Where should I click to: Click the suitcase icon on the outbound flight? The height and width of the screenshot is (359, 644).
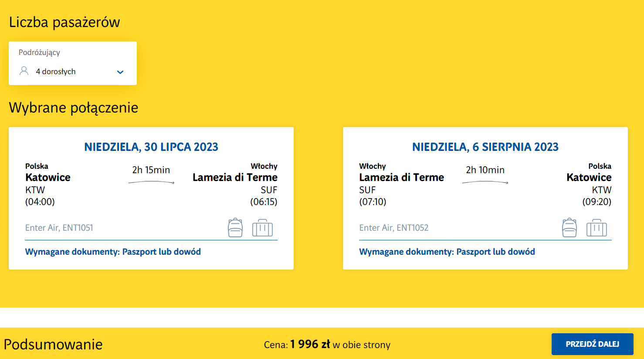262,228
